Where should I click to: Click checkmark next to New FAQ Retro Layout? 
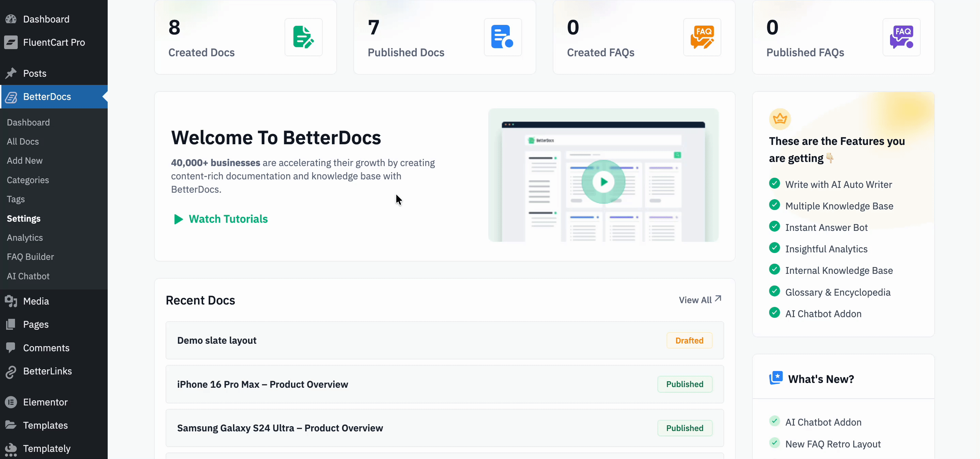774,443
